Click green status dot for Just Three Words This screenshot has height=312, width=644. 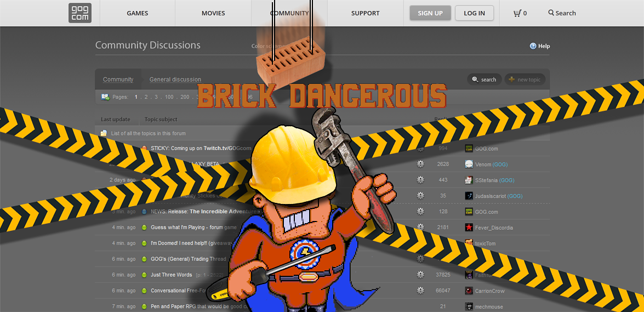tap(144, 275)
